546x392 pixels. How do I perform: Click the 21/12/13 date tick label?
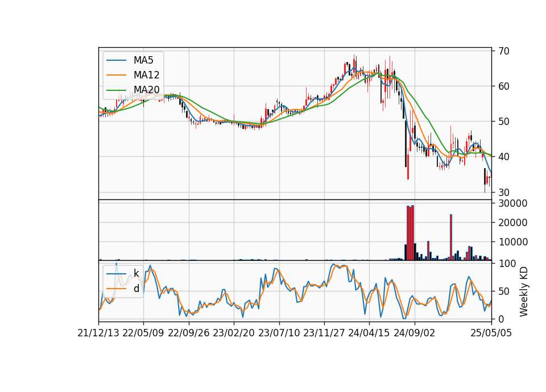pos(98,333)
